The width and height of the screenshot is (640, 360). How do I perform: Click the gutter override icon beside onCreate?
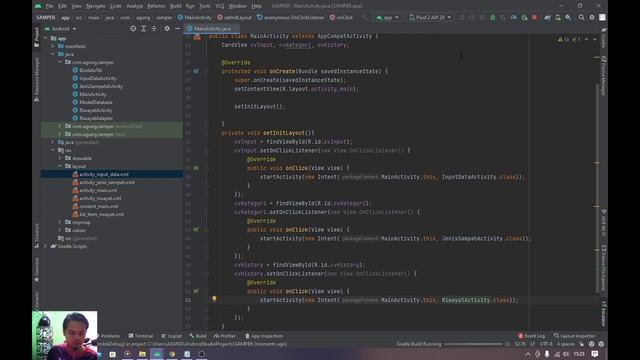pyautogui.click(x=196, y=71)
